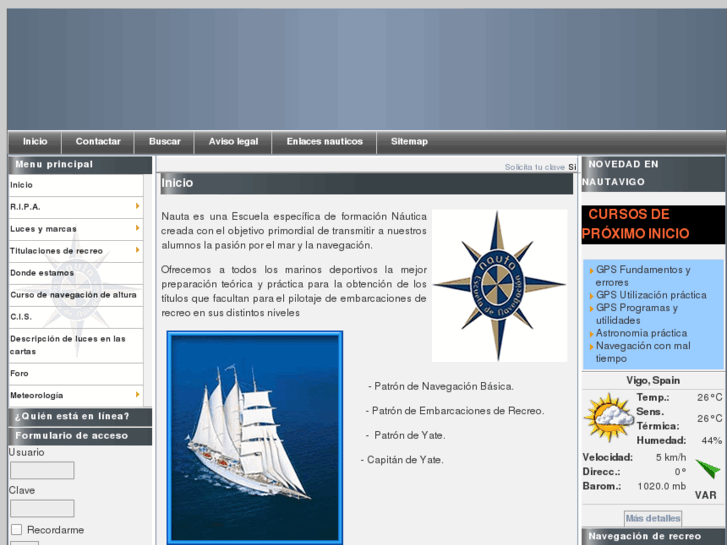Open the Aviso legal page
This screenshot has height=545, width=727.
[233, 141]
